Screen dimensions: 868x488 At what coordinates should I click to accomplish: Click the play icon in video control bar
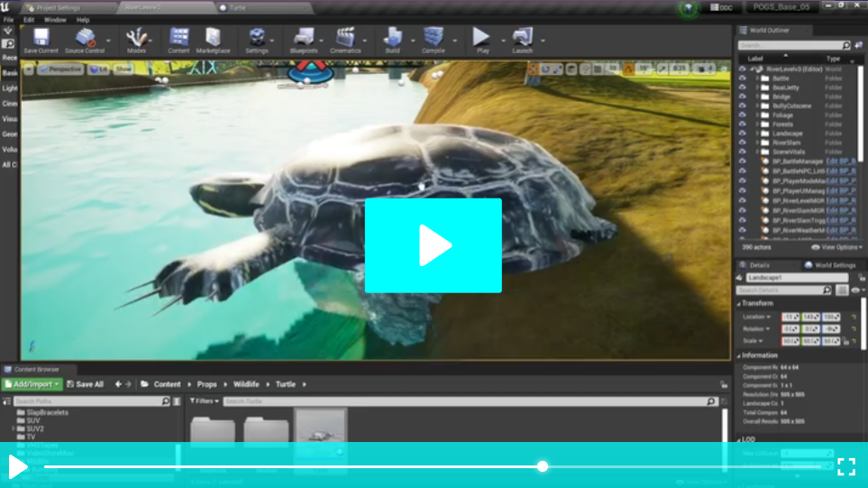tap(17, 466)
